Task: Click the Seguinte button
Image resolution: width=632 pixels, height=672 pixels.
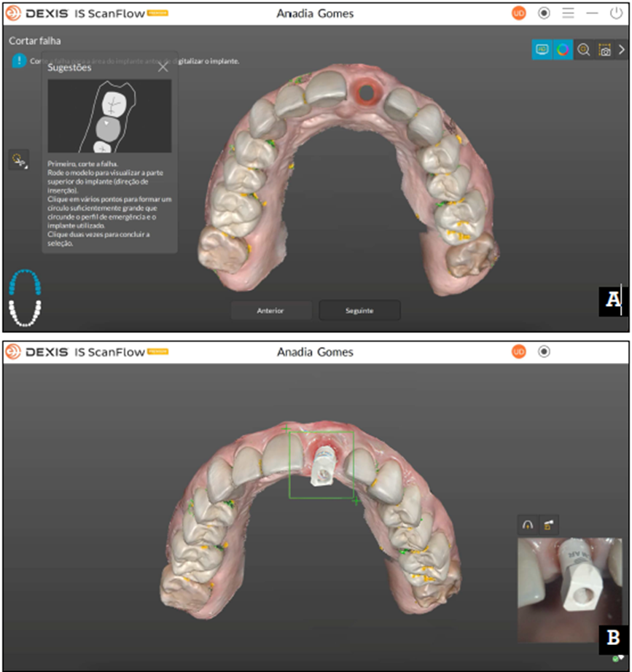Action: coord(359,310)
